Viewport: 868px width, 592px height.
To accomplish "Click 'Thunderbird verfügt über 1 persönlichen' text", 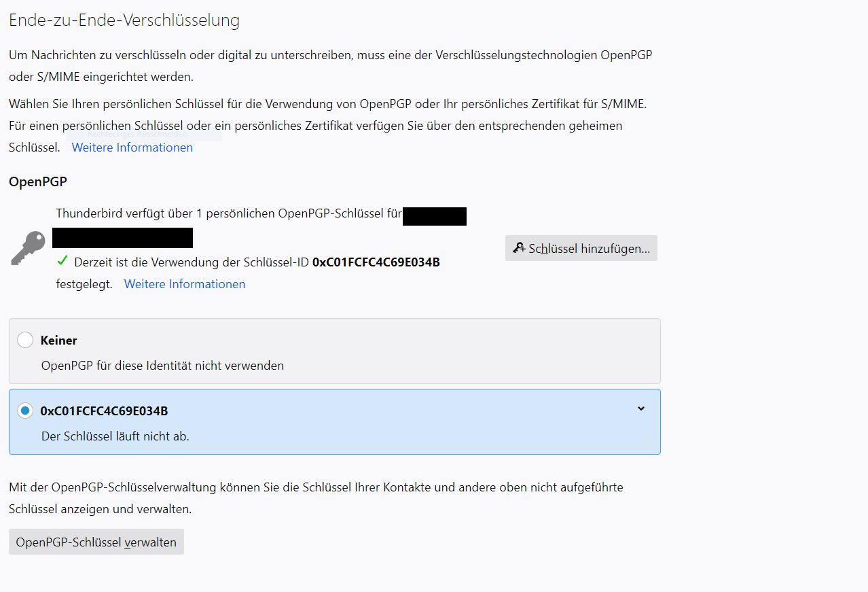I will click(x=166, y=213).
